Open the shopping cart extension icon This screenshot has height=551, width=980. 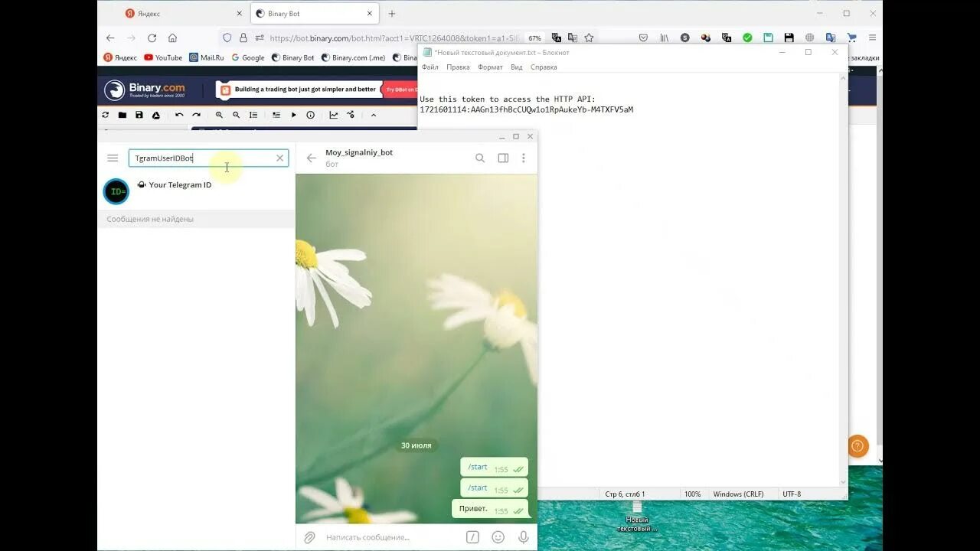click(851, 37)
